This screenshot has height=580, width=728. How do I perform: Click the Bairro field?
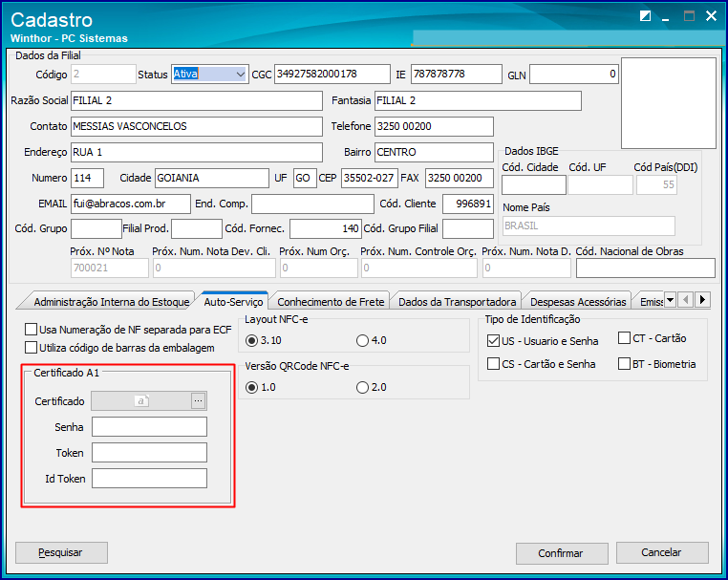pos(434,152)
